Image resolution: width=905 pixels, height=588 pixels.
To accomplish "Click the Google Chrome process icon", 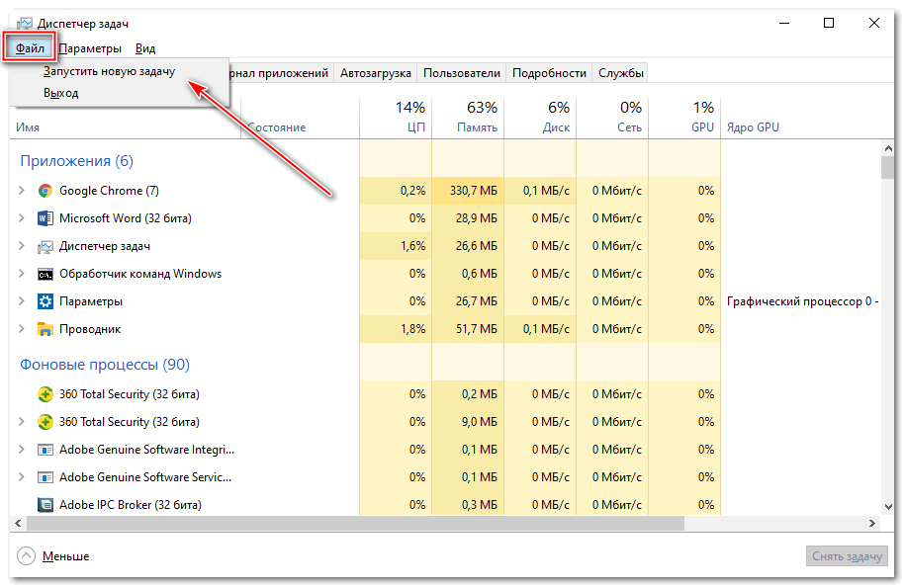I will [x=45, y=191].
